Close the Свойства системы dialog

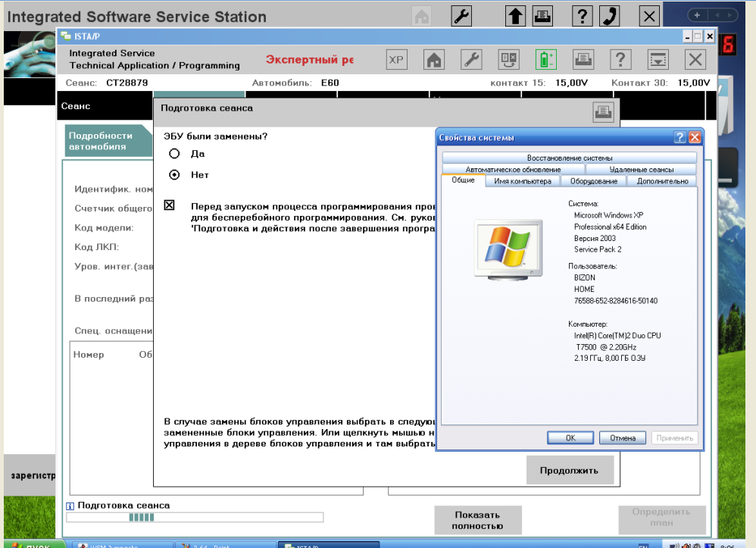pos(695,137)
